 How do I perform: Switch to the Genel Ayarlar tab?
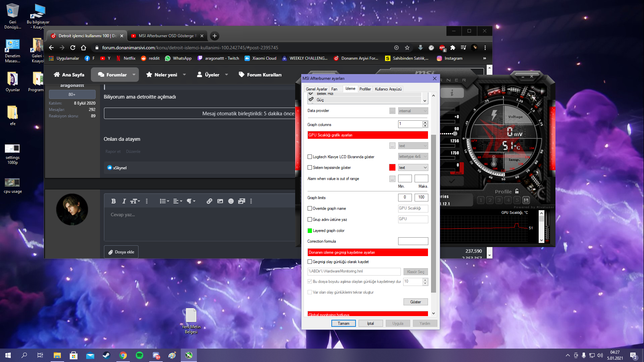[x=316, y=89]
